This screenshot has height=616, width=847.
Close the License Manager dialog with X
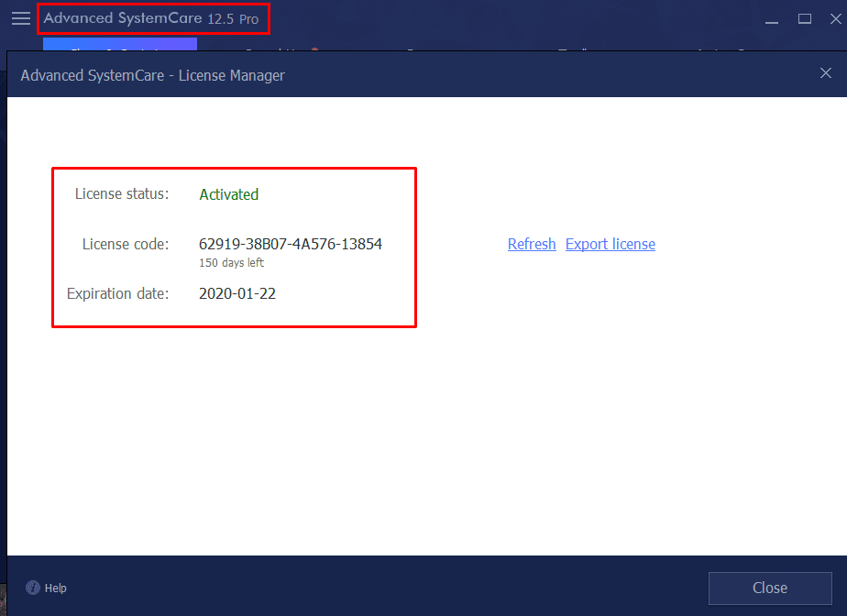click(x=825, y=73)
